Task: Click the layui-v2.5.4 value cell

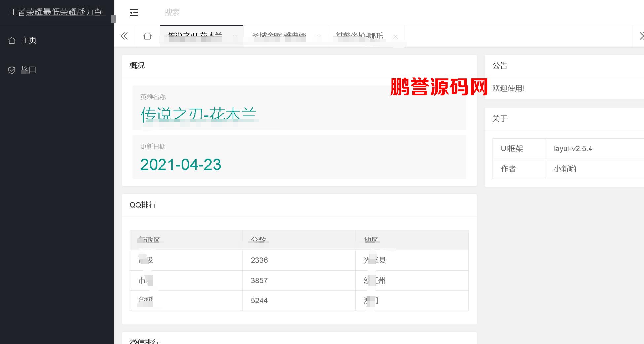Action: (595, 149)
